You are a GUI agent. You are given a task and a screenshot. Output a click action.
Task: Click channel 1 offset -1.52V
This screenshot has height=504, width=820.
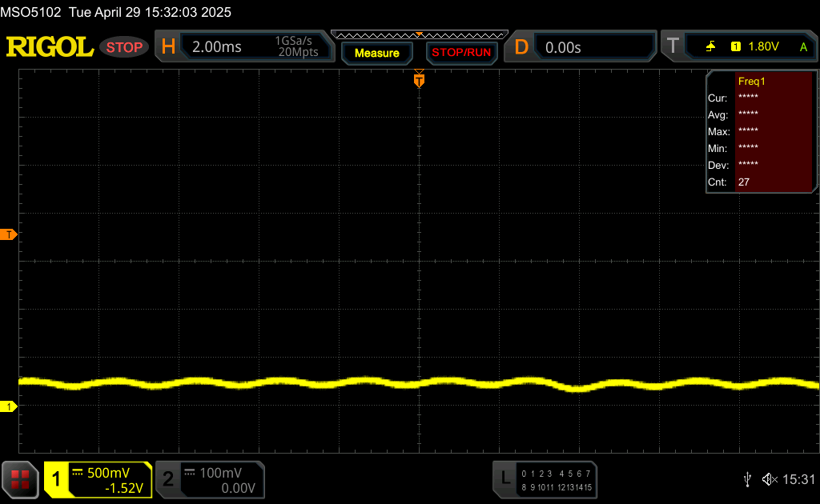click(x=124, y=488)
